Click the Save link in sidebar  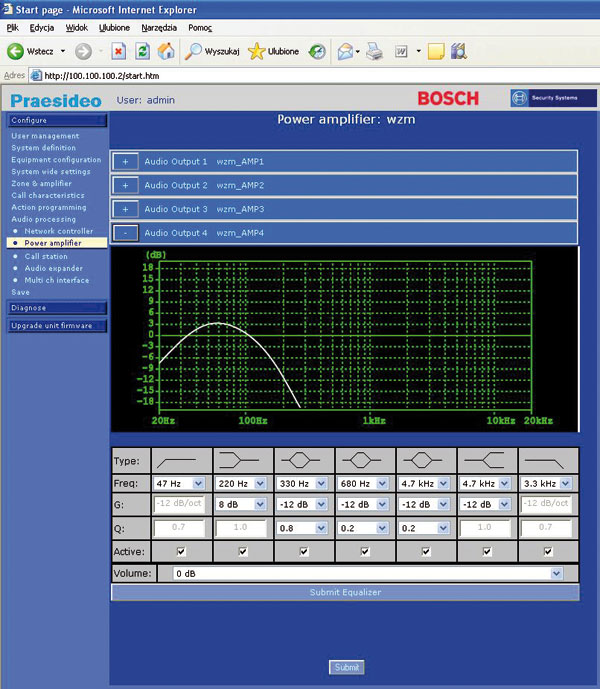click(20, 292)
